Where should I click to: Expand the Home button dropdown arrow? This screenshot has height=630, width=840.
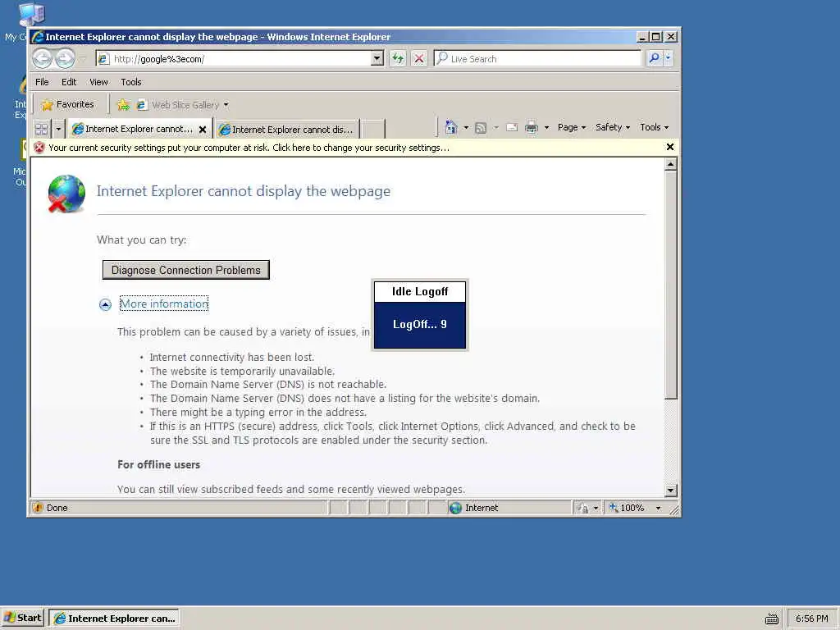(466, 127)
